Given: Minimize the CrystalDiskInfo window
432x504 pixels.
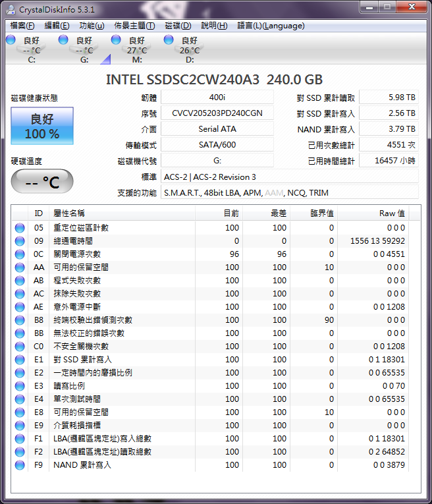Looking at the screenshot, I should pos(369,7).
